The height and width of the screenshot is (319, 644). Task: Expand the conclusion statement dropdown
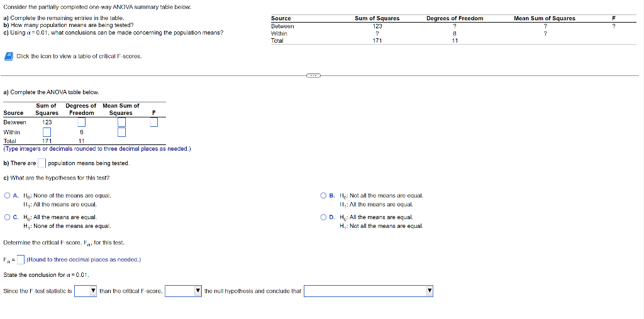pos(369,291)
